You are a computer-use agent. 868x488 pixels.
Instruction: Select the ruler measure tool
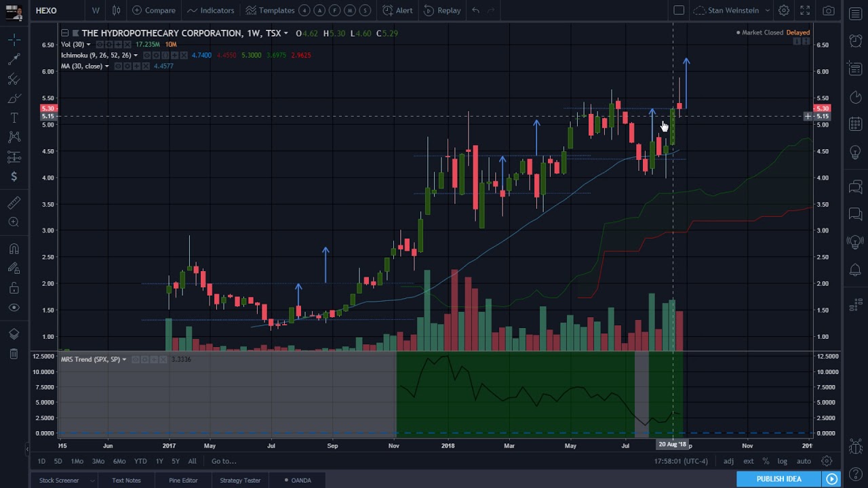point(14,203)
